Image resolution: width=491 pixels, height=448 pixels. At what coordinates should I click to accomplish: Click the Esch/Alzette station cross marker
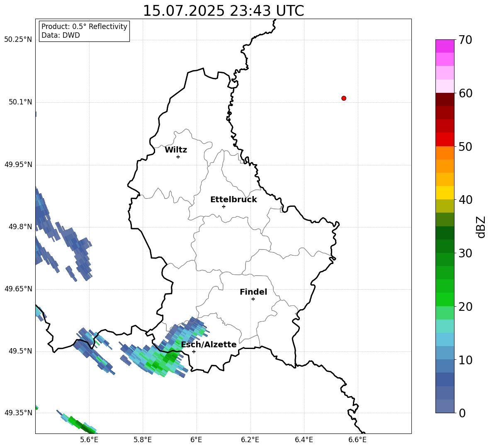tap(194, 351)
